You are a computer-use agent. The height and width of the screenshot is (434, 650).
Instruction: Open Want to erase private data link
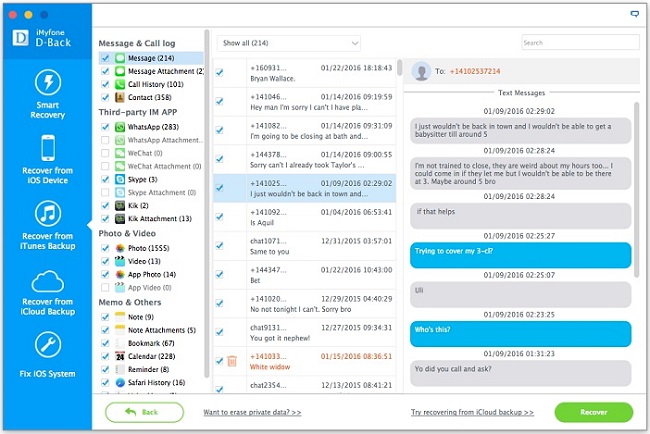[x=252, y=412]
